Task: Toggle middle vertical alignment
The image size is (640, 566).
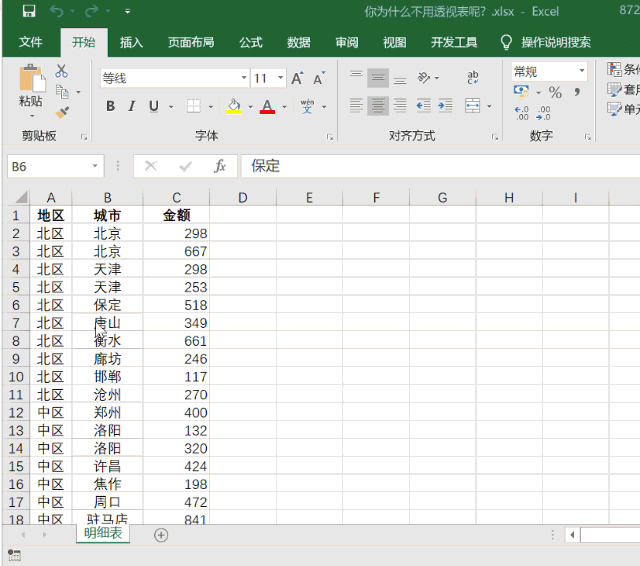Action: [378, 78]
